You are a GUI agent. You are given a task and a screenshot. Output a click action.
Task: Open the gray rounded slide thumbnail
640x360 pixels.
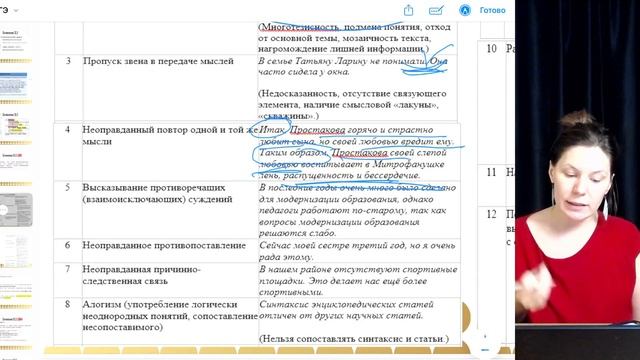tap(16, 210)
